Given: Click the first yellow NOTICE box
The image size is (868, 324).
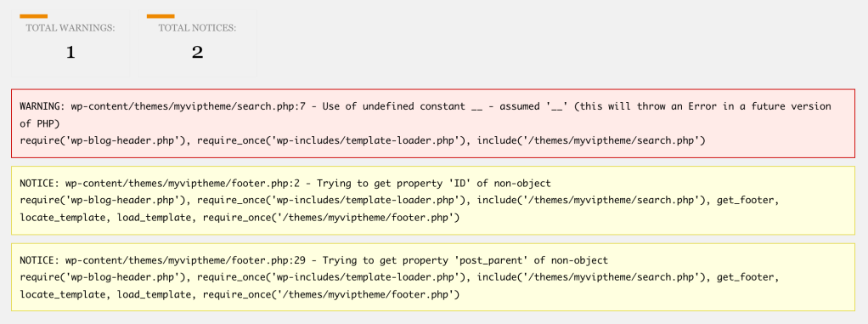Looking at the screenshot, I should coord(433,201).
